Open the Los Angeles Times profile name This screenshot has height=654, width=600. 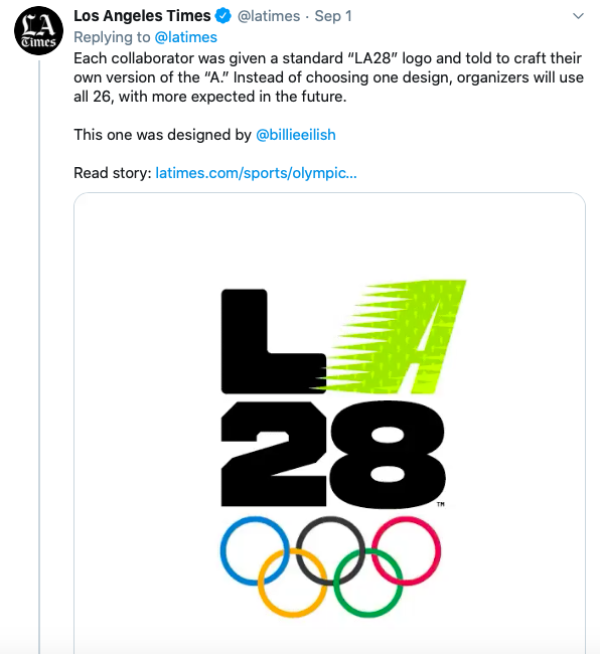click(x=142, y=16)
